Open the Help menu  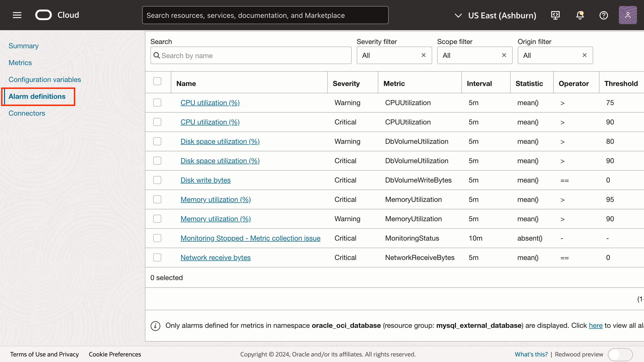click(604, 15)
